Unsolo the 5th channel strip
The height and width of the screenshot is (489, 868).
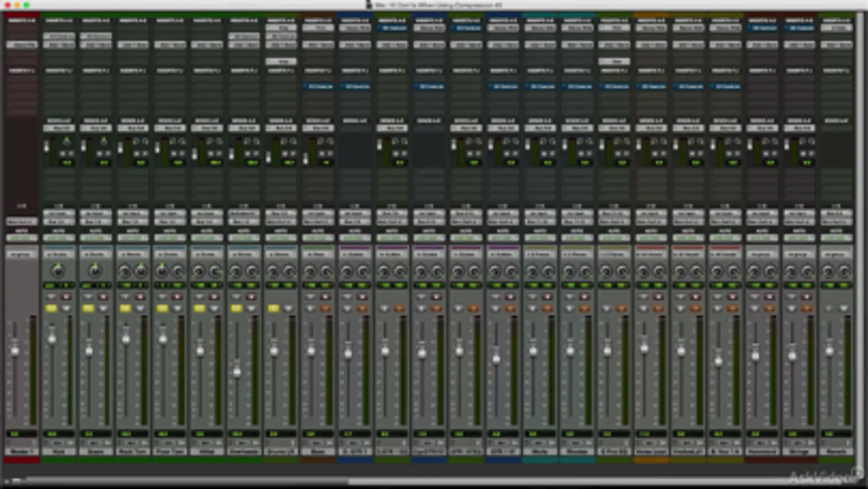pos(162,308)
